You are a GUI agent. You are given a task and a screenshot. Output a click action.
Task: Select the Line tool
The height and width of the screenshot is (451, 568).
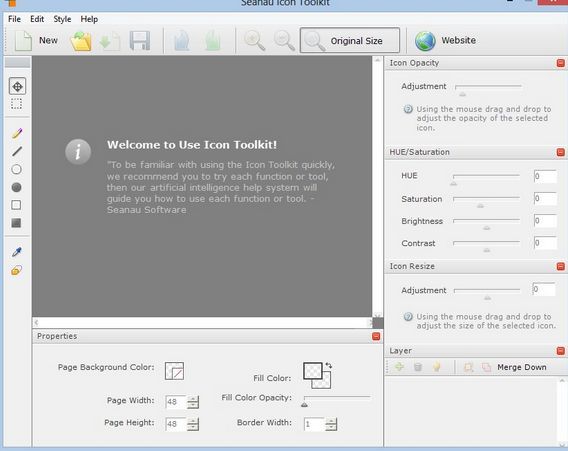(17, 151)
